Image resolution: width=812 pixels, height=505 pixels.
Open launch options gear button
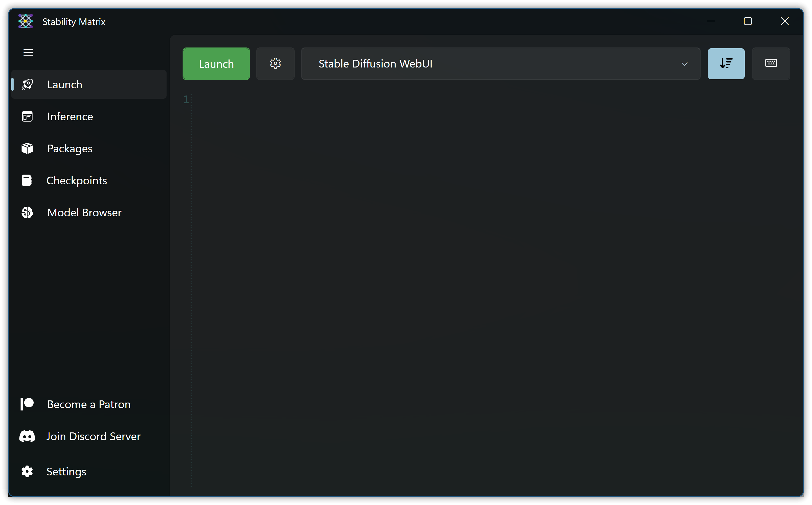275,63
